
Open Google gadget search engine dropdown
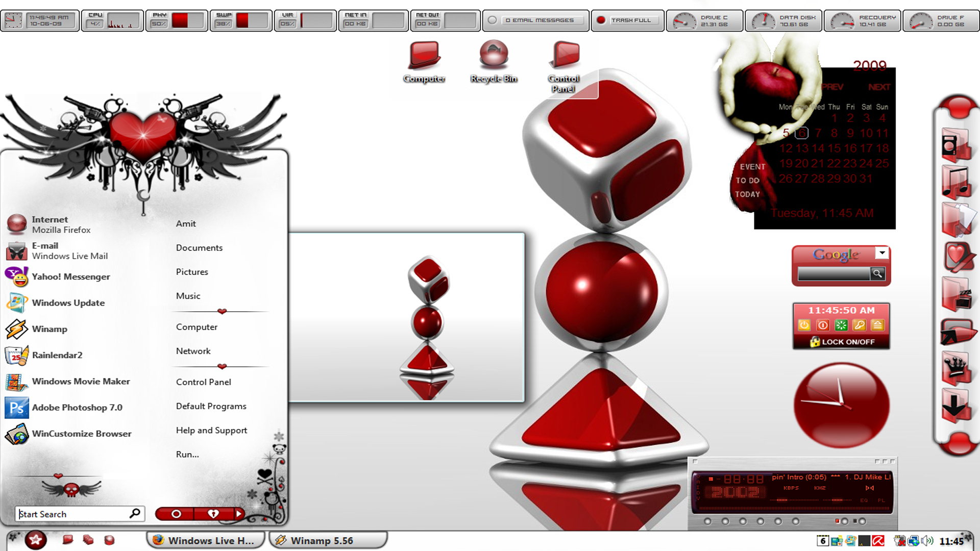881,253
